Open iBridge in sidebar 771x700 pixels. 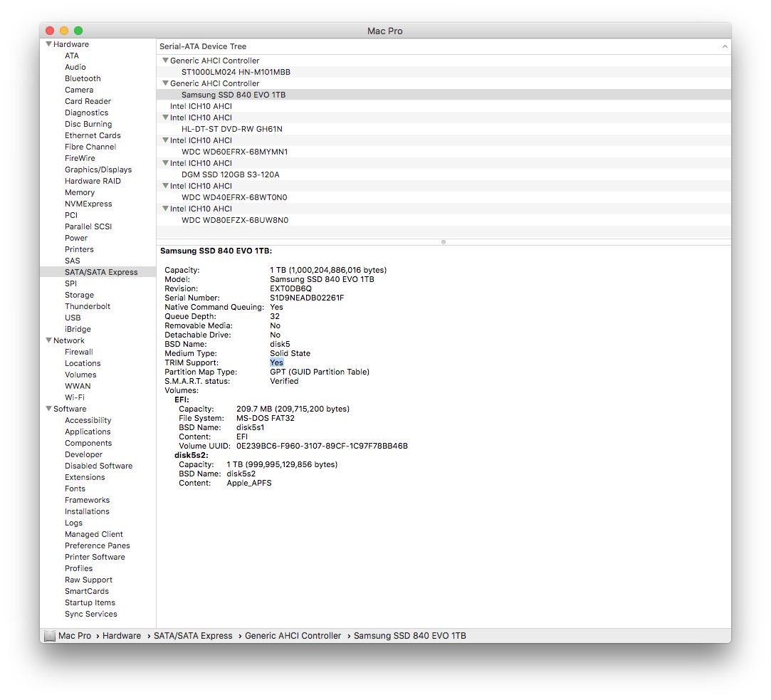click(x=78, y=329)
